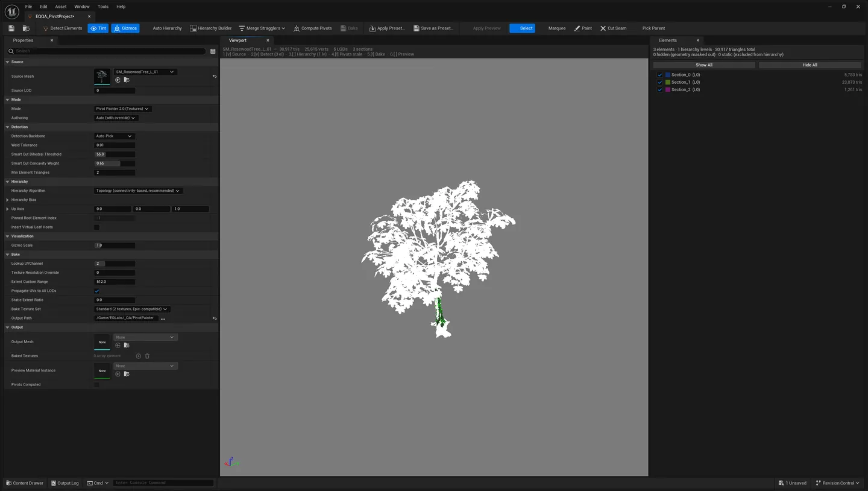868x491 pixels.
Task: Switch to the Select tool
Action: [x=522, y=28]
